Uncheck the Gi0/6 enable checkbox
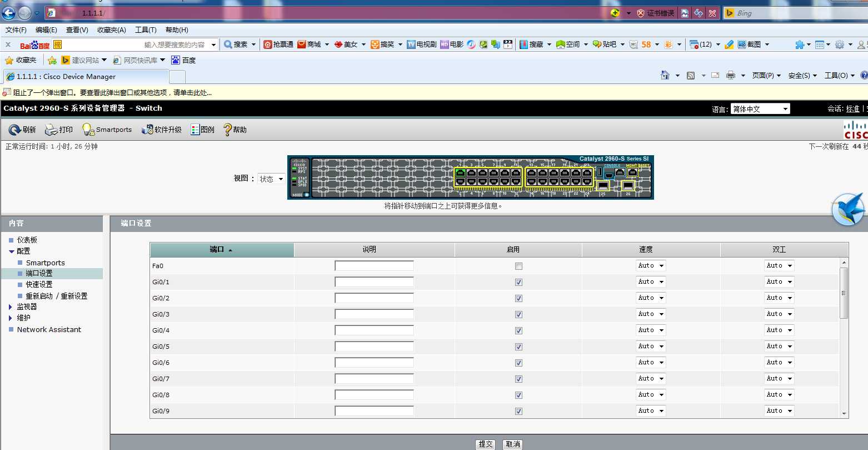868x450 pixels. click(x=518, y=363)
